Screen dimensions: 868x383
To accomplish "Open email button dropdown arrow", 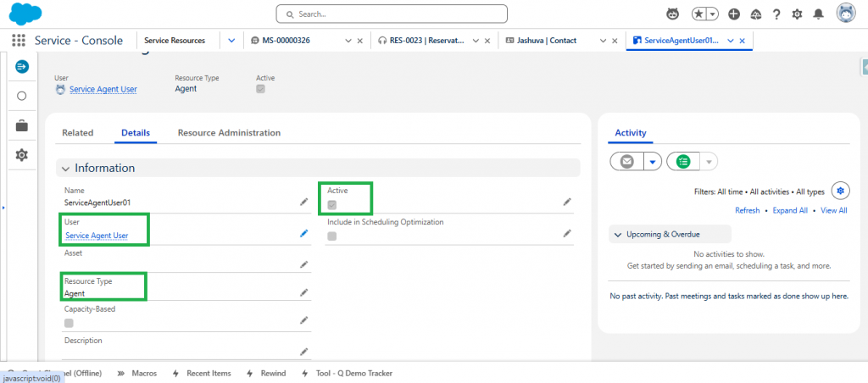I will click(x=653, y=162).
